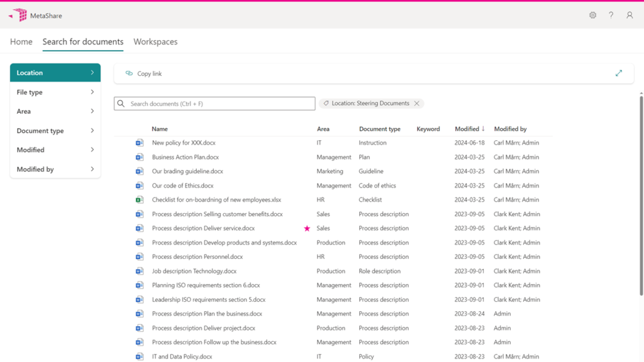Open Our code of Ethics.docx
Screen dimensions: 644x362
pos(183,185)
